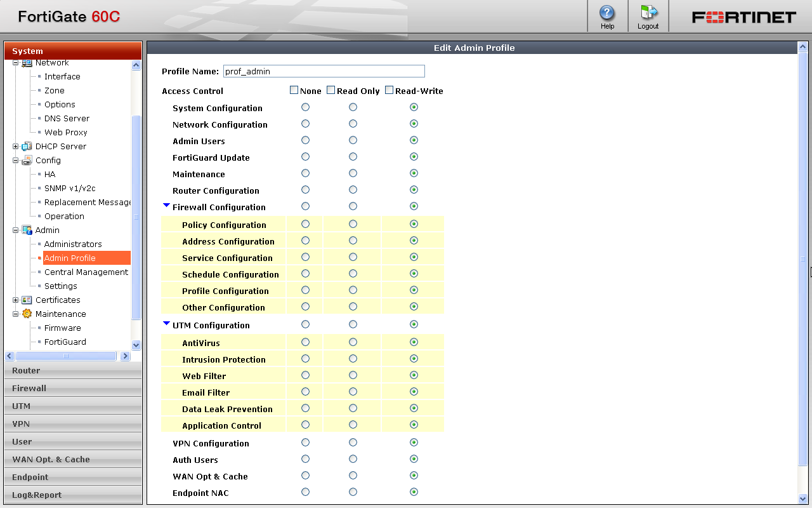Click the Certificates tree icon

27,300
